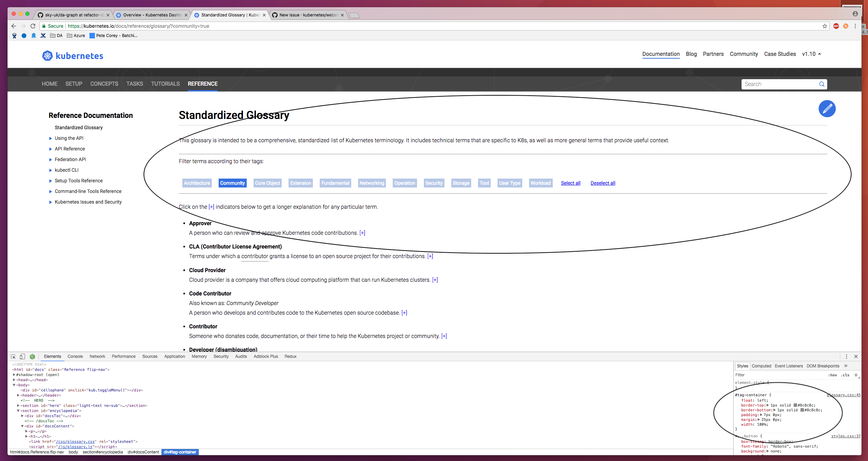This screenshot has width=868, height=461.
Task: Click the Deselect all link
Action: 603,183
